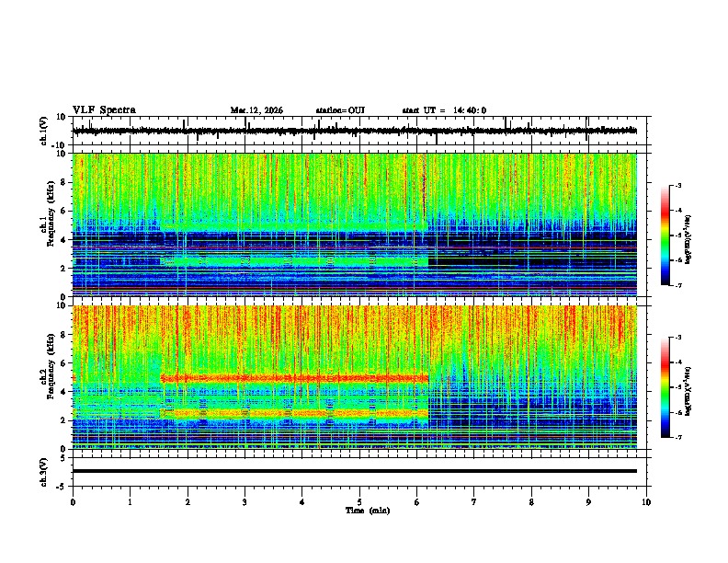This screenshot has height=563, width=728.
Task: Click time axis tick label "2"
Action: click(188, 502)
